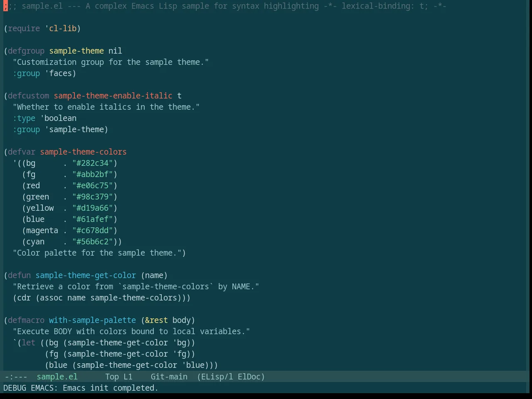Click the 'defun' keyword

(x=20, y=275)
